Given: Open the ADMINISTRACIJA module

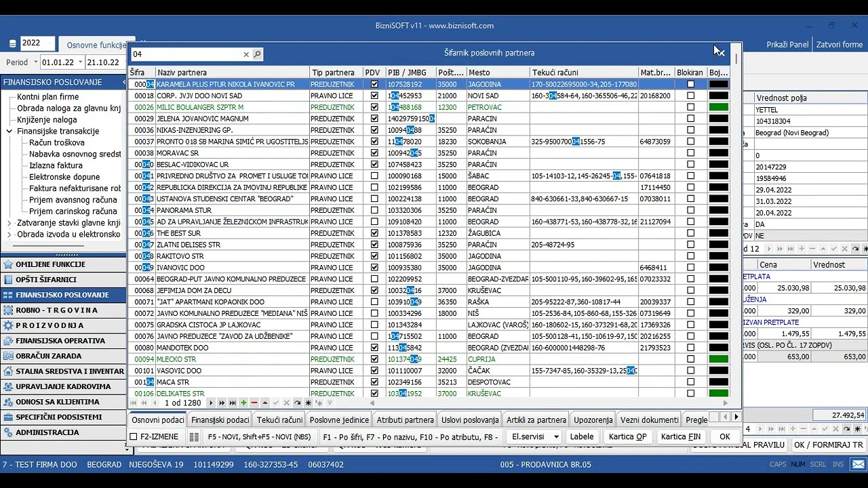Looking at the screenshot, I should point(63,432).
